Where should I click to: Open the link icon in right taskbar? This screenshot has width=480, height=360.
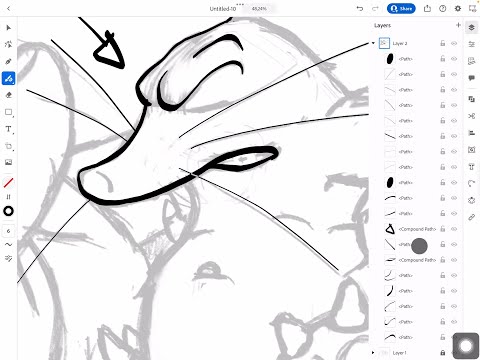click(x=471, y=217)
